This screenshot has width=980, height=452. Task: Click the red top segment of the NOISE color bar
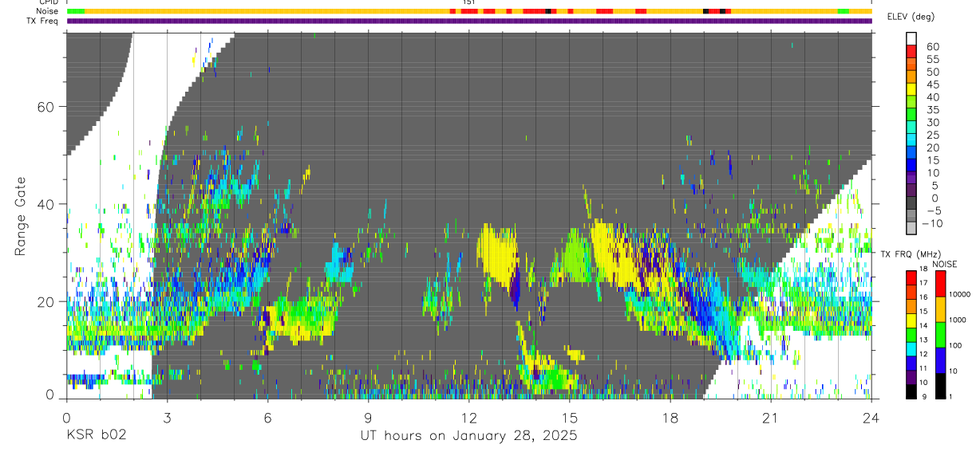click(941, 284)
